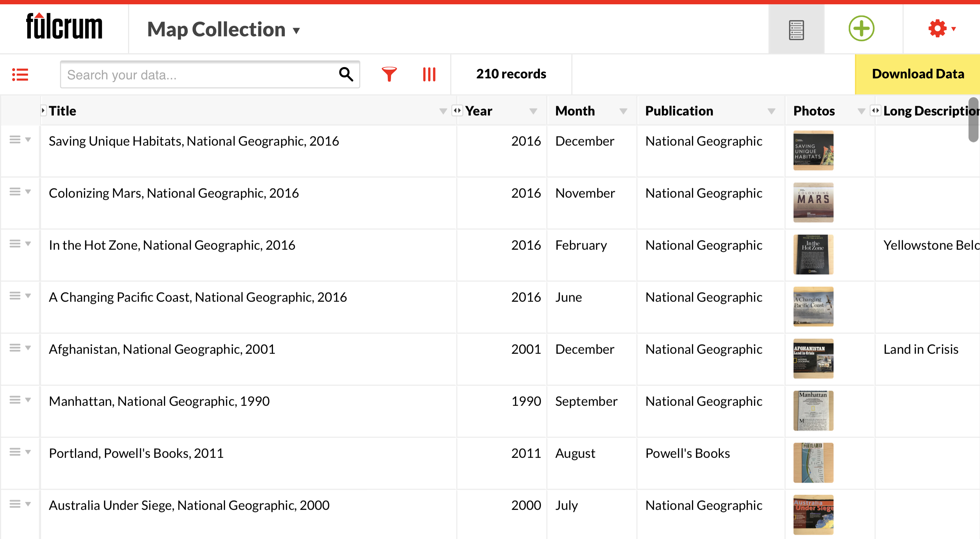Sort by the Month column header
Viewport: 980px width, 539px height.
(575, 111)
